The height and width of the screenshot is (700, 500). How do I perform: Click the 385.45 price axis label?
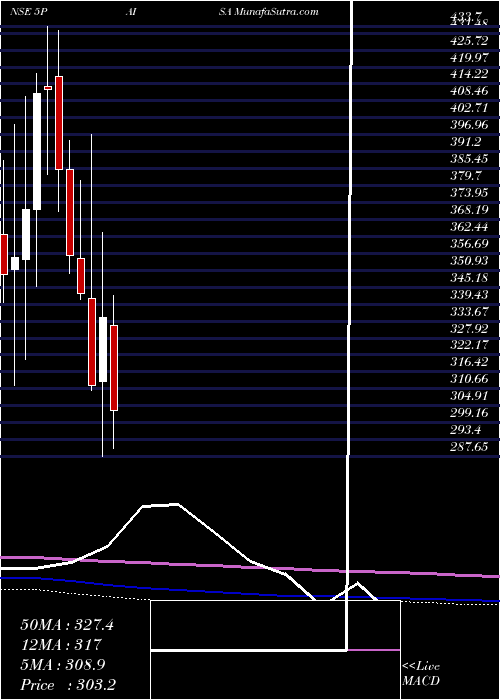(470, 158)
